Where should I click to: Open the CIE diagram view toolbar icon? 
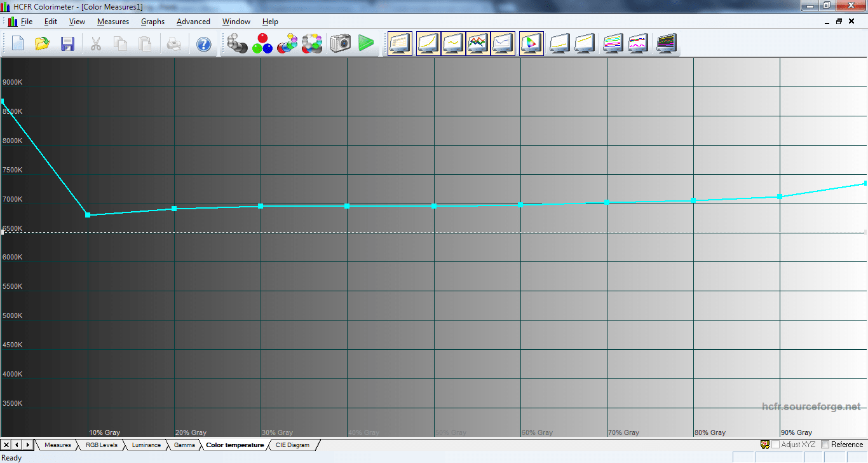pyautogui.click(x=531, y=44)
